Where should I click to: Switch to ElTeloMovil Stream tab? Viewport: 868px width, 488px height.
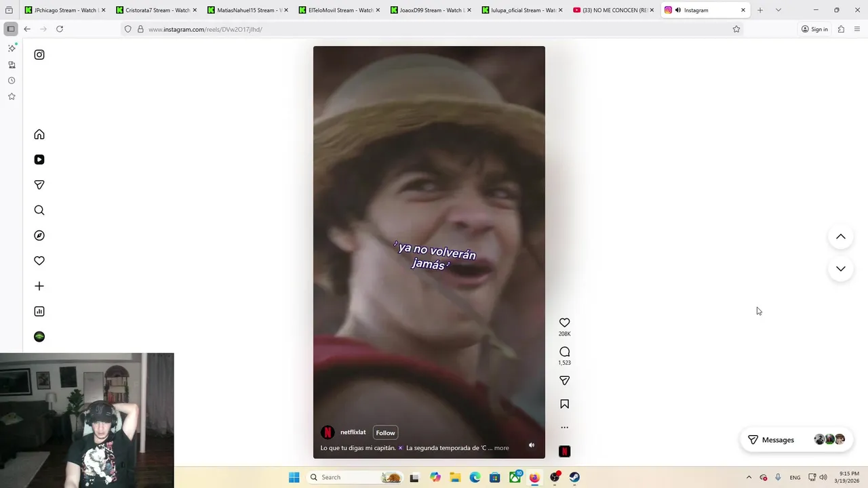pos(339,10)
